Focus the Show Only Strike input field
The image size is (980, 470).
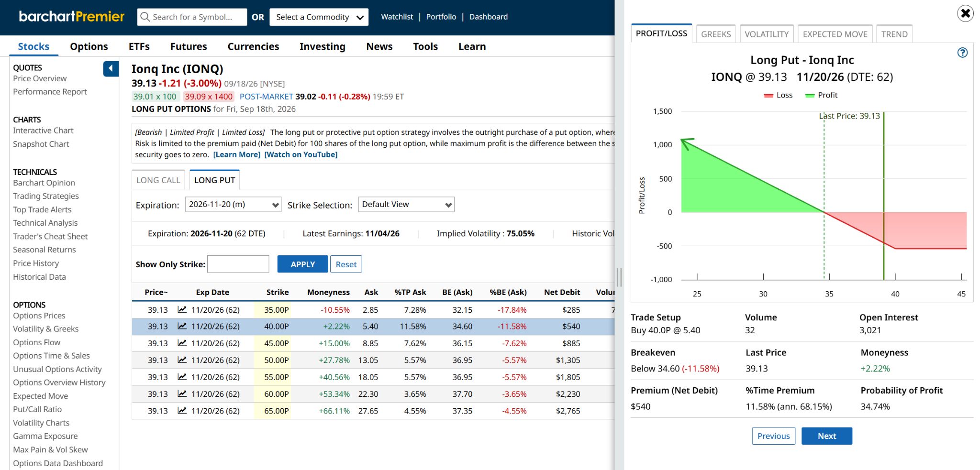click(x=238, y=264)
